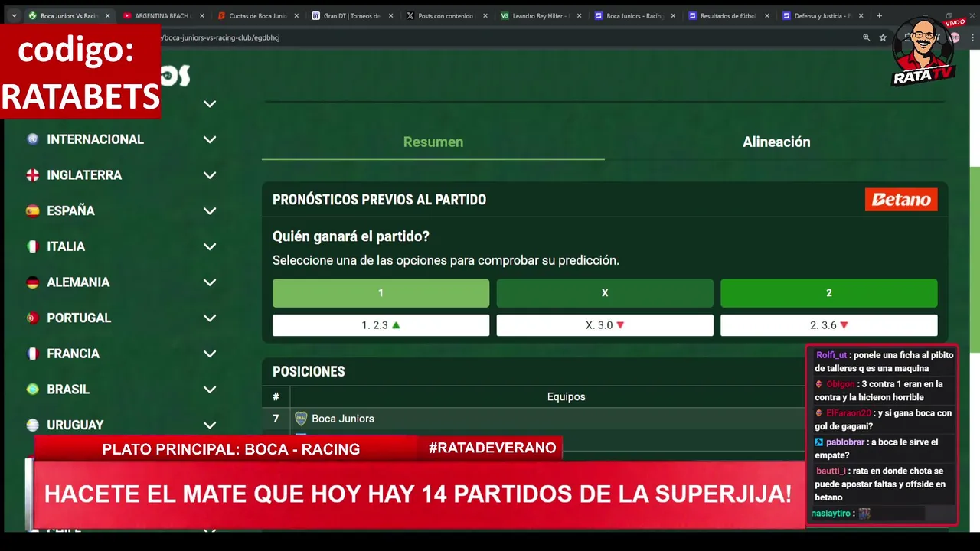Click the Betano logo
Viewport: 980px width, 551px height.
coord(901,200)
